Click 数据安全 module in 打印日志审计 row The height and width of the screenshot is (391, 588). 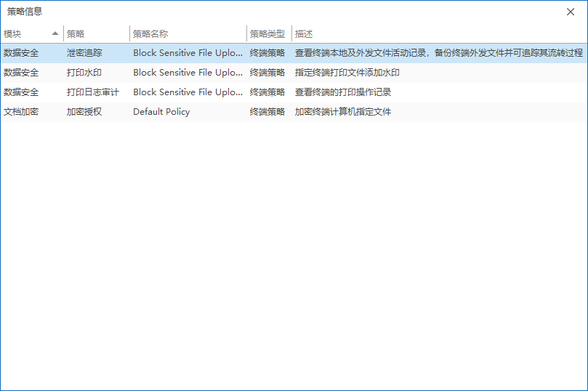(x=21, y=92)
